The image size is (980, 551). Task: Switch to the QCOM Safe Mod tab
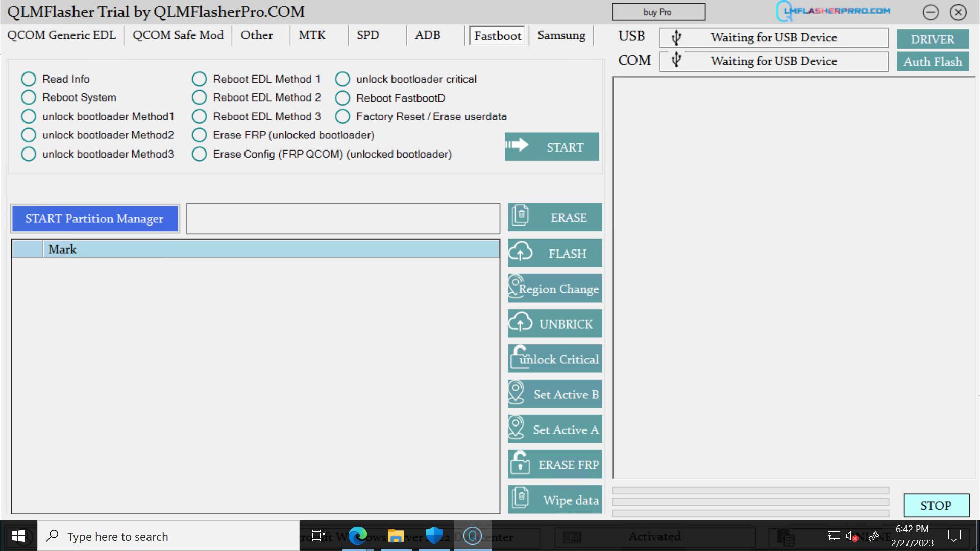178,35
